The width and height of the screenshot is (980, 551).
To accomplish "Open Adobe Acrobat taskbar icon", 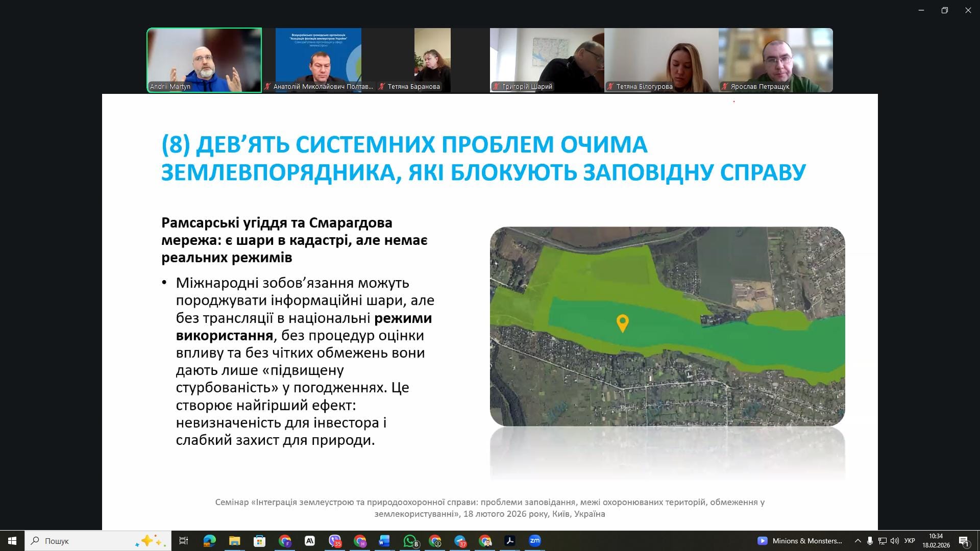I will tap(509, 541).
